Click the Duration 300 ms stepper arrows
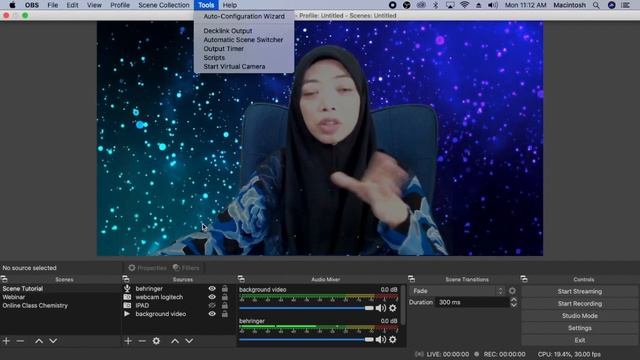Image resolution: width=640 pixels, height=360 pixels. point(514,302)
